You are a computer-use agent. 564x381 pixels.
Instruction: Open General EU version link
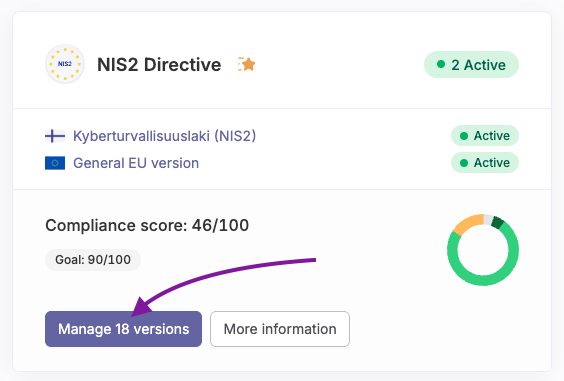[136, 163]
